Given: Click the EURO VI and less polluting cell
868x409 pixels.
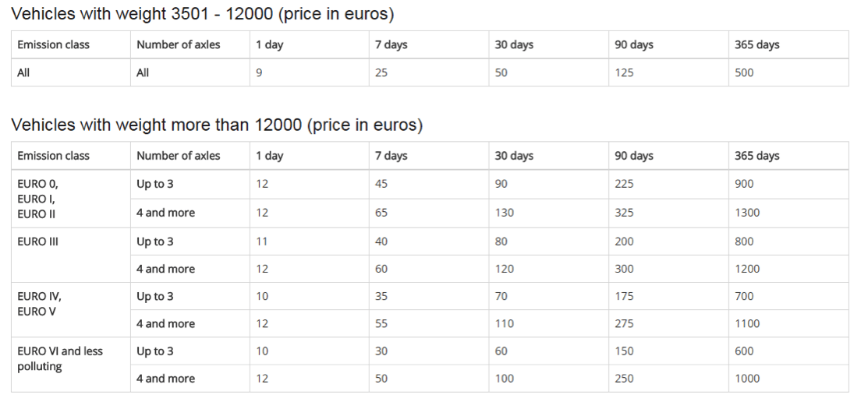Looking at the screenshot, I should pyautogui.click(x=60, y=358).
